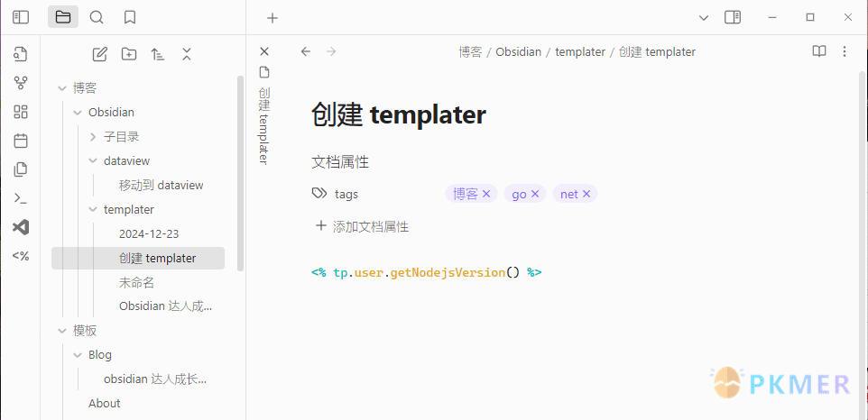
Task: Click the file explorer scrollbar
Action: [x=240, y=173]
